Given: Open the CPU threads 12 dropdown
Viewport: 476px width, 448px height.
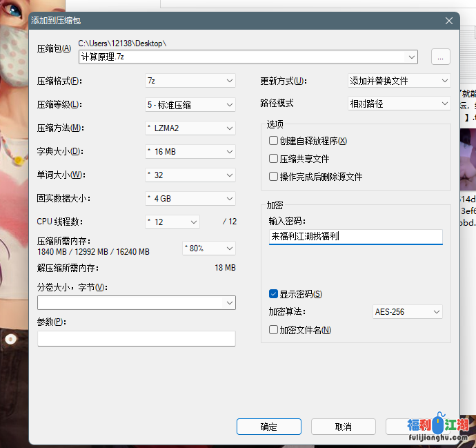Looking at the screenshot, I should click(172, 222).
